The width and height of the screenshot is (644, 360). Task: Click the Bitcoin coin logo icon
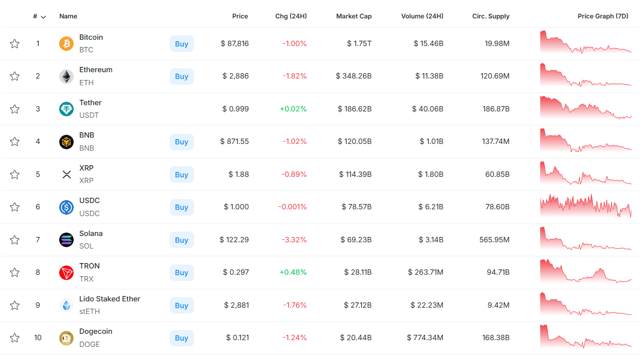(66, 44)
